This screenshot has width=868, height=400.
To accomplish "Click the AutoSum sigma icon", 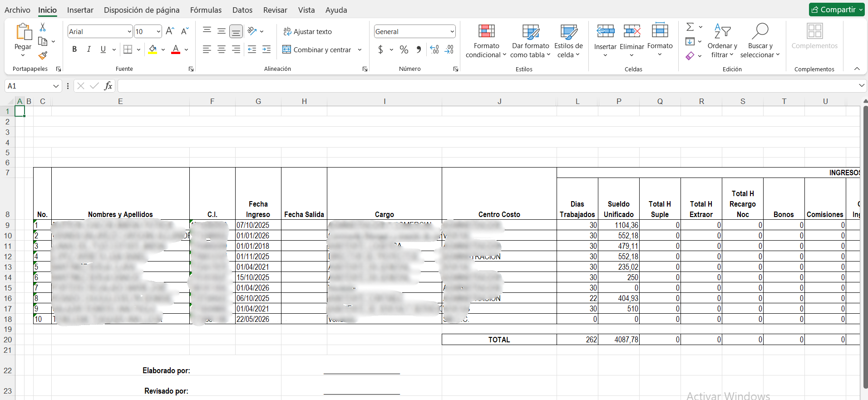I will tap(690, 27).
